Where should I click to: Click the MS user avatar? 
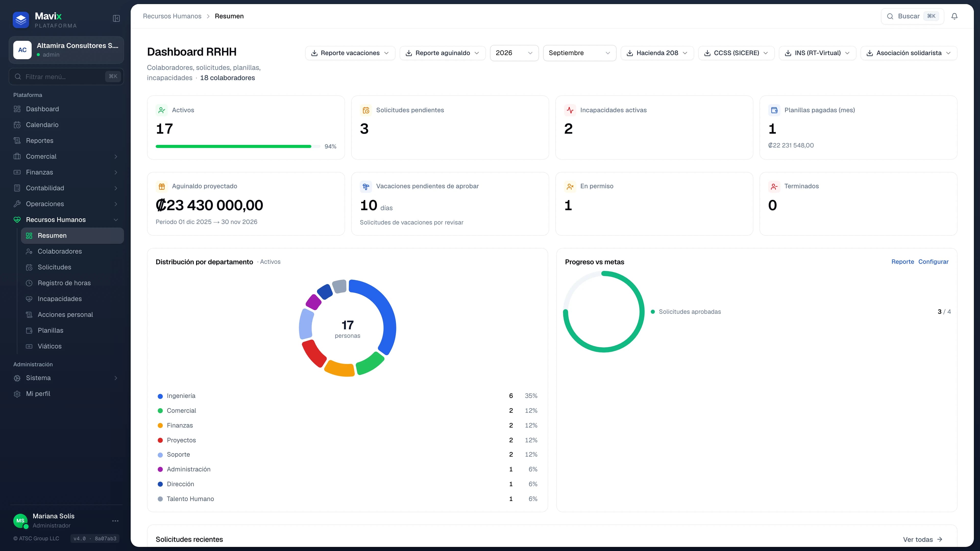[20, 521]
